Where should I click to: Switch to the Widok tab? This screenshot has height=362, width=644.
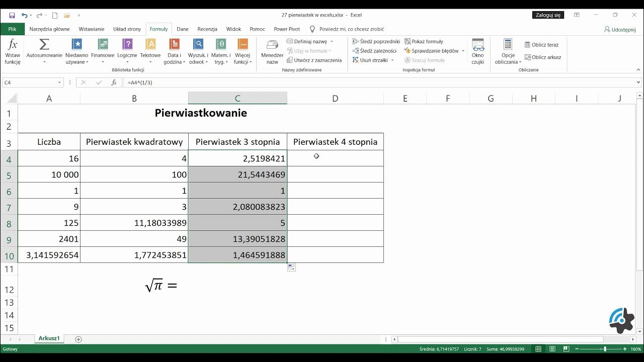pyautogui.click(x=233, y=29)
